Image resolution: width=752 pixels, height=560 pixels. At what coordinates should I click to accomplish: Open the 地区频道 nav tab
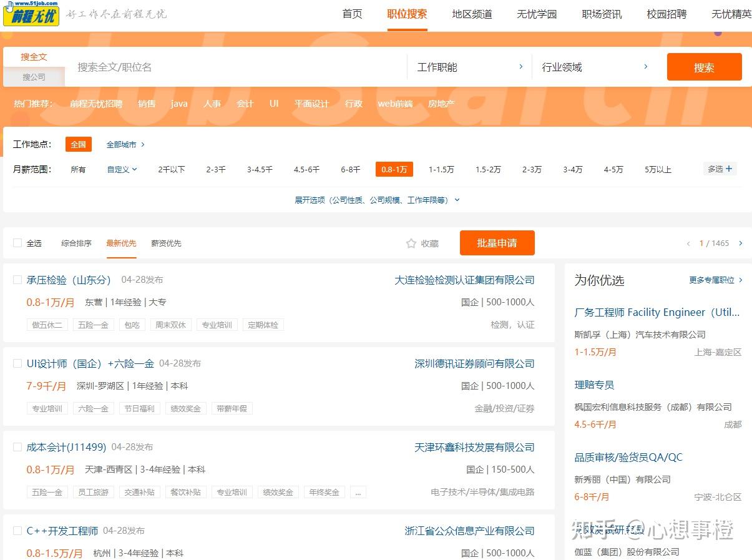click(472, 14)
